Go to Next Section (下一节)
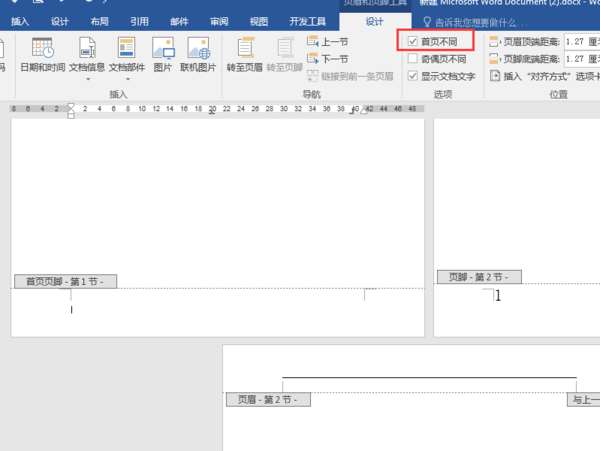600x451 pixels. coord(328,59)
